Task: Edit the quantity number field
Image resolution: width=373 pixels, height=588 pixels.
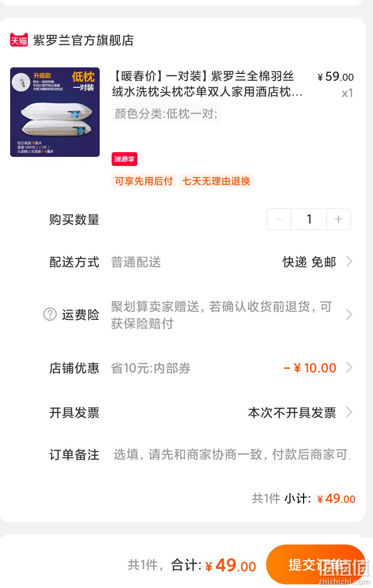Action: pyautogui.click(x=309, y=219)
